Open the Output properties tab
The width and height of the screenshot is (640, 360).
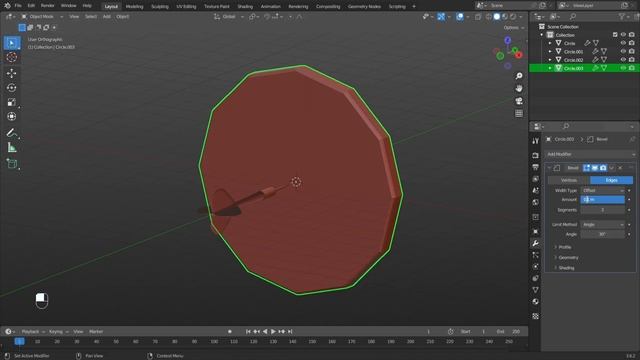click(536, 167)
